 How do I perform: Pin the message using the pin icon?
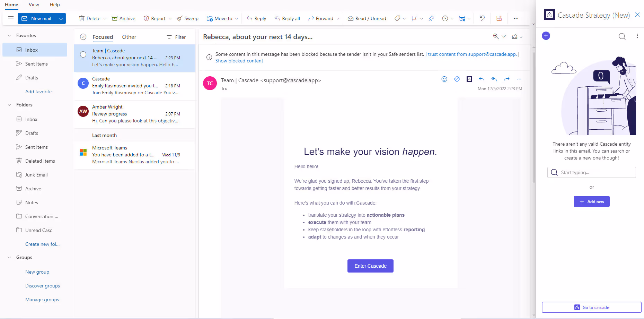(x=431, y=18)
